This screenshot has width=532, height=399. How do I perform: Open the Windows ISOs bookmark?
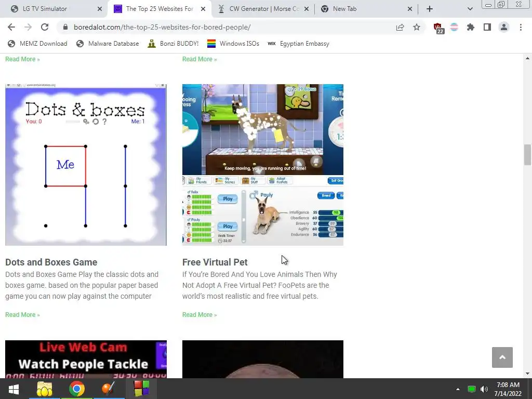(x=233, y=44)
